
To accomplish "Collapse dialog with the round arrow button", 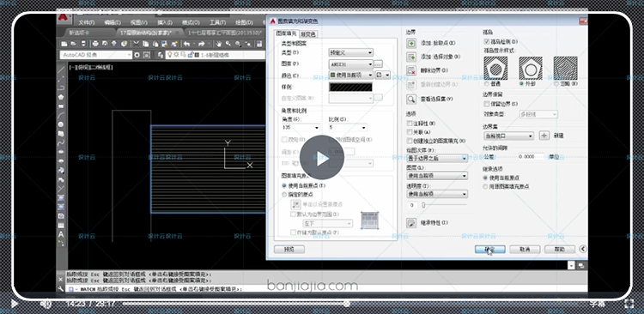I will point(583,249).
